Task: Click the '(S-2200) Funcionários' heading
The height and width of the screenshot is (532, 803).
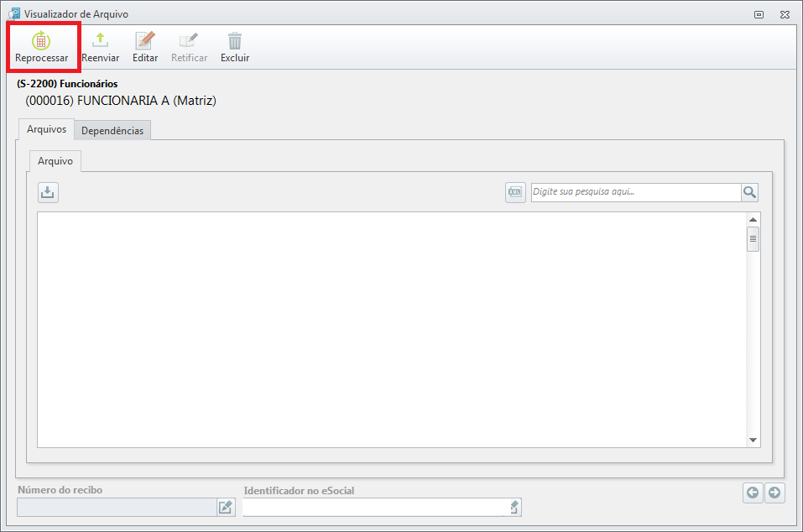Action: click(x=67, y=84)
